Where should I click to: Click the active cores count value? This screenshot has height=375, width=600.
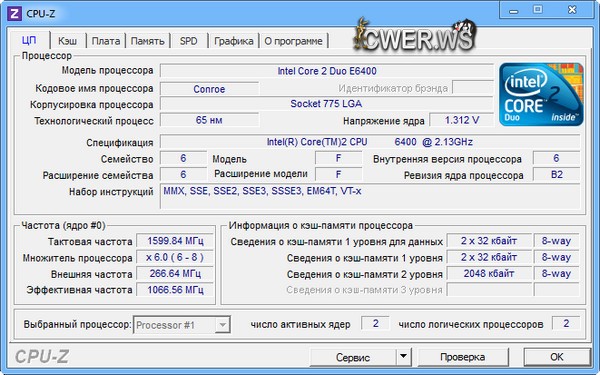375,323
